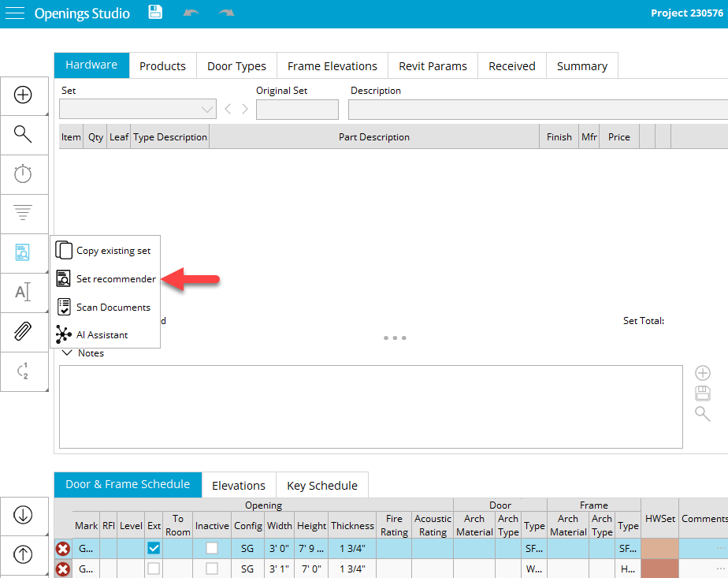
Task: Click red error icon on first schedule row
Action: [x=63, y=549]
